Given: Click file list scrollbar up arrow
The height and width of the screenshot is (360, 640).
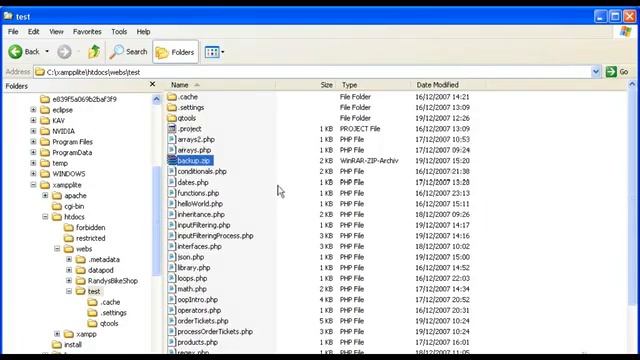Looking at the screenshot, I should pos(632,84).
